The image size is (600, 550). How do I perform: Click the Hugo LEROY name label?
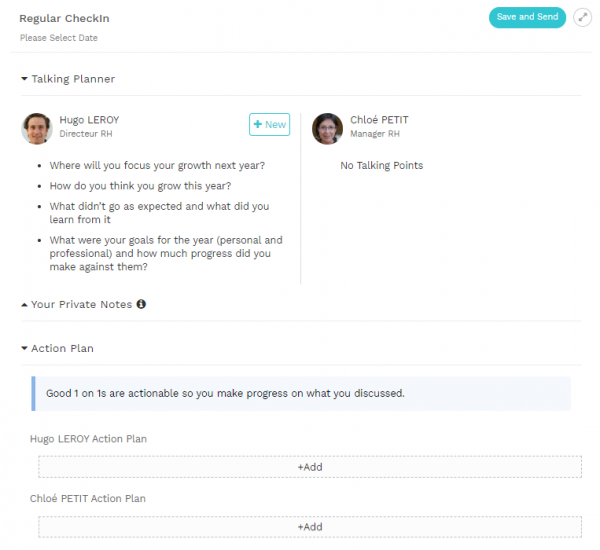click(x=89, y=120)
